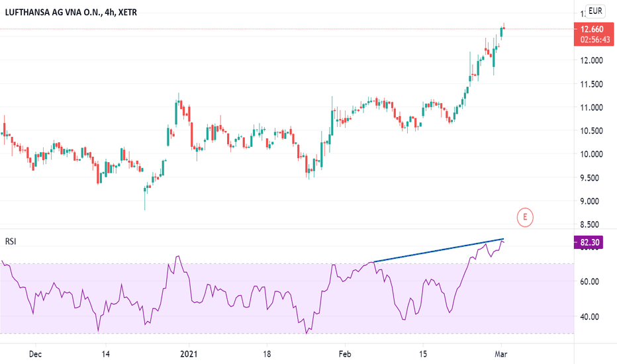Click the latest candle at chart top right

504,28
